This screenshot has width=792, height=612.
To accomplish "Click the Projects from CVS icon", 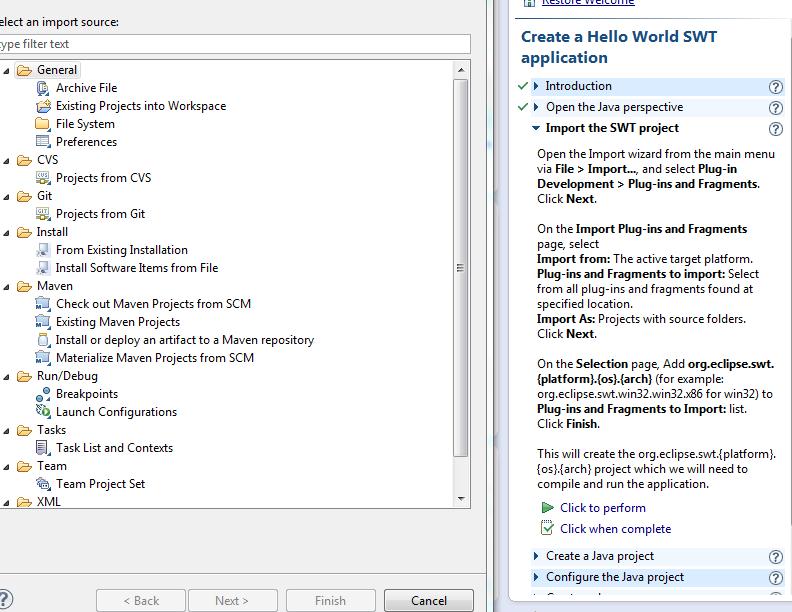I will coord(43,178).
